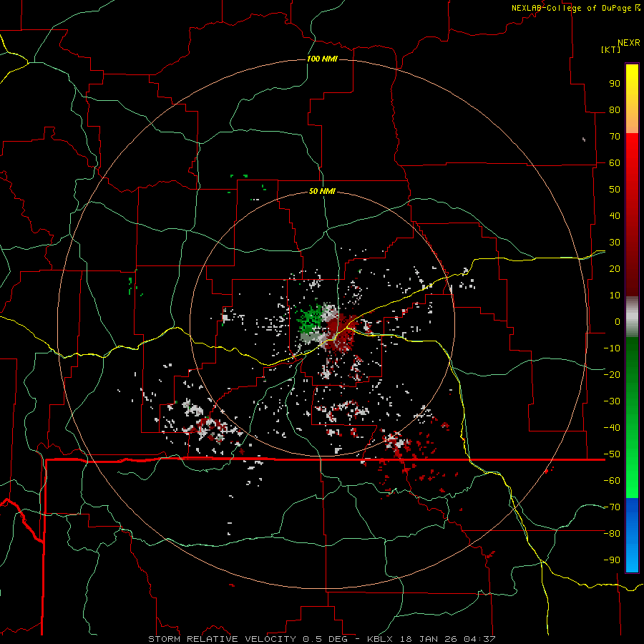Click the NEXR label at top right
Image resolution: width=644 pixels, height=644 pixels.
(x=629, y=43)
